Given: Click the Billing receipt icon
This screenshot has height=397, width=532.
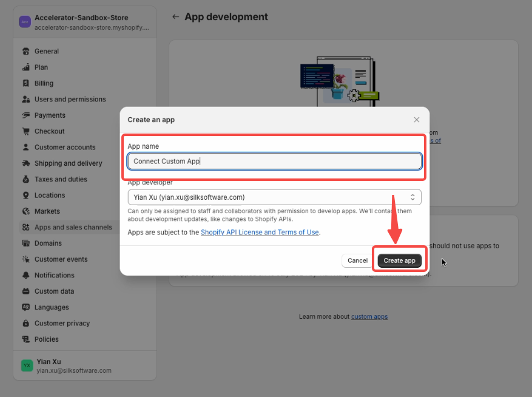Looking at the screenshot, I should [x=26, y=83].
